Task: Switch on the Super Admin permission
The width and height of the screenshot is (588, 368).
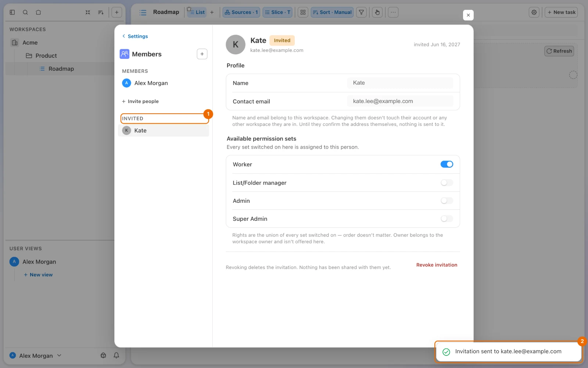Action: pos(447,219)
